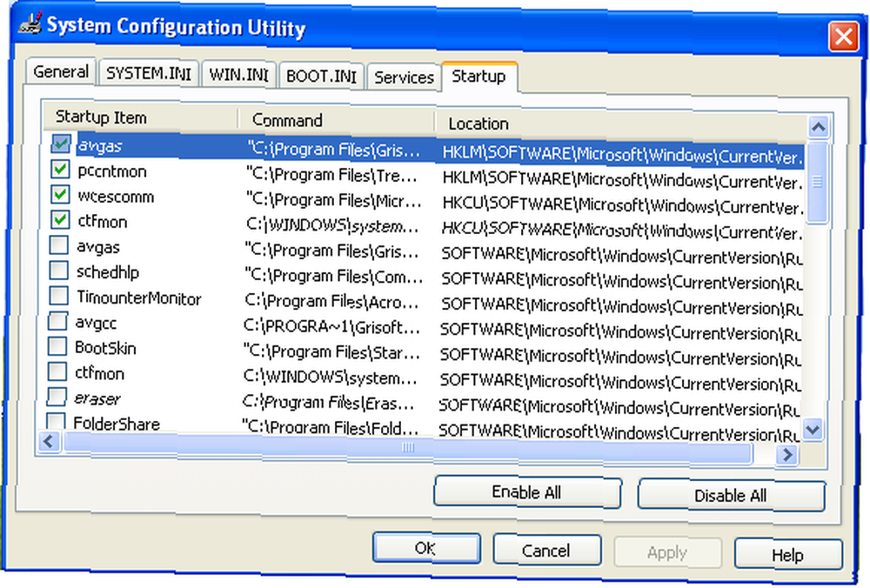The image size is (870, 588).
Task: Check the TimounterMonitor startup item
Action: coord(59,296)
